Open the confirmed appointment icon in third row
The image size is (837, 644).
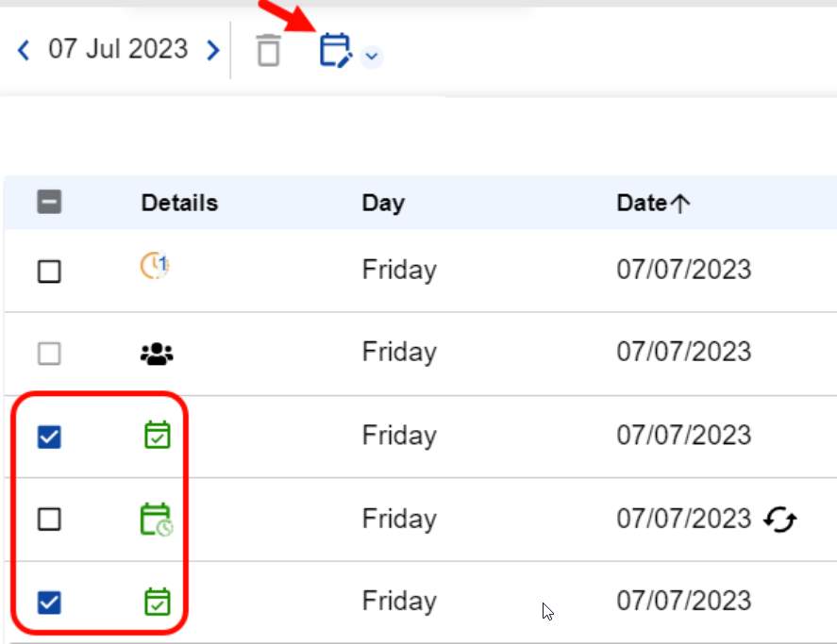point(156,434)
